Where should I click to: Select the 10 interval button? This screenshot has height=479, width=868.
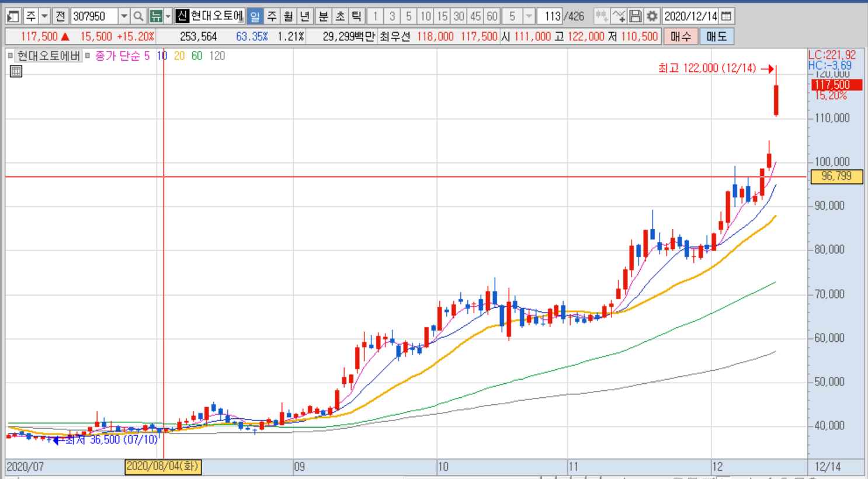[426, 16]
